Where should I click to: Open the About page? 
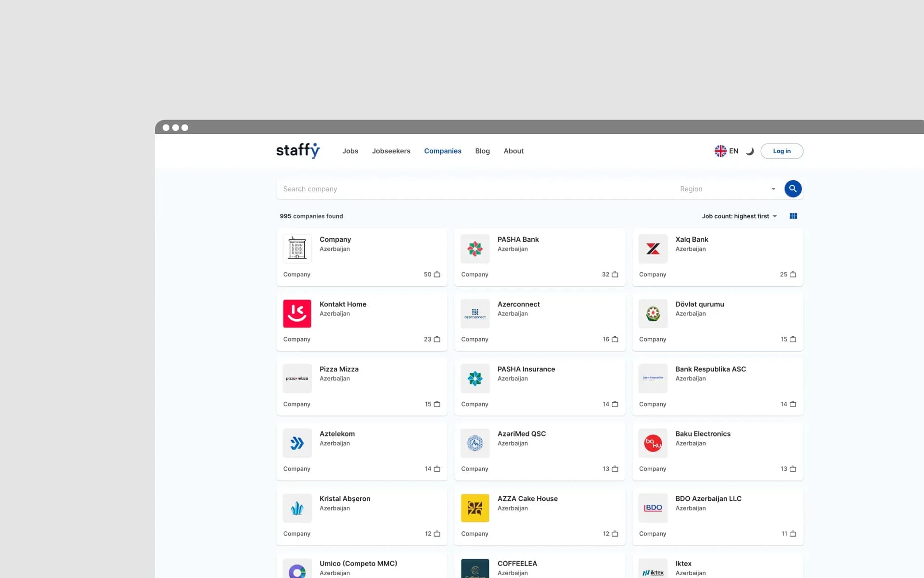point(513,151)
